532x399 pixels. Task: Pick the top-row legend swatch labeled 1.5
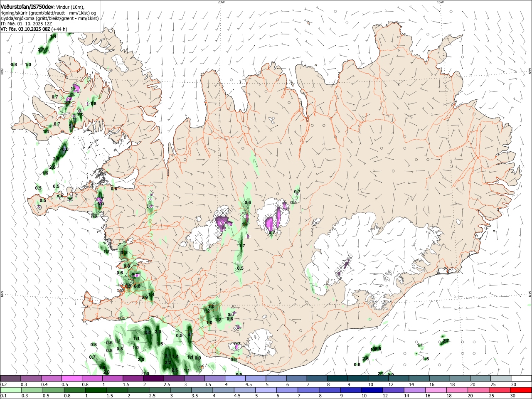133,379
